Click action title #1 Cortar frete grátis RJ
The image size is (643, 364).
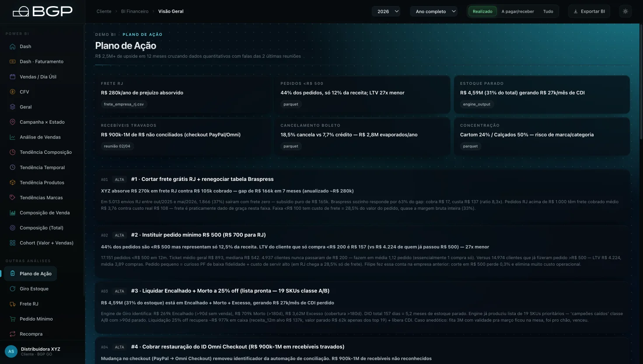coord(202,179)
